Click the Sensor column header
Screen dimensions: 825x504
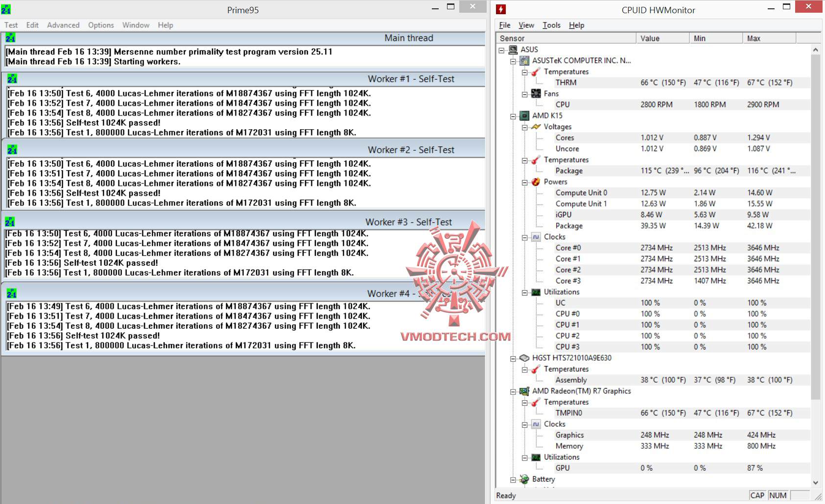(566, 38)
